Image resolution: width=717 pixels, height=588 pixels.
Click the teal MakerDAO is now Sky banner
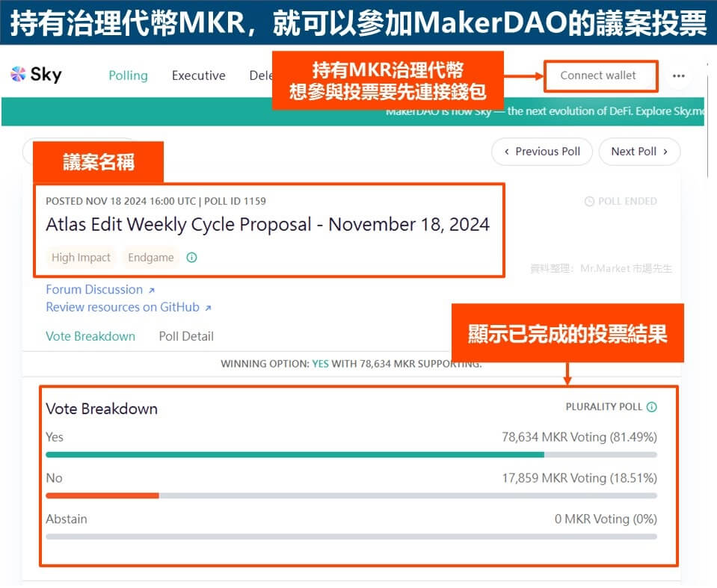tap(353, 111)
